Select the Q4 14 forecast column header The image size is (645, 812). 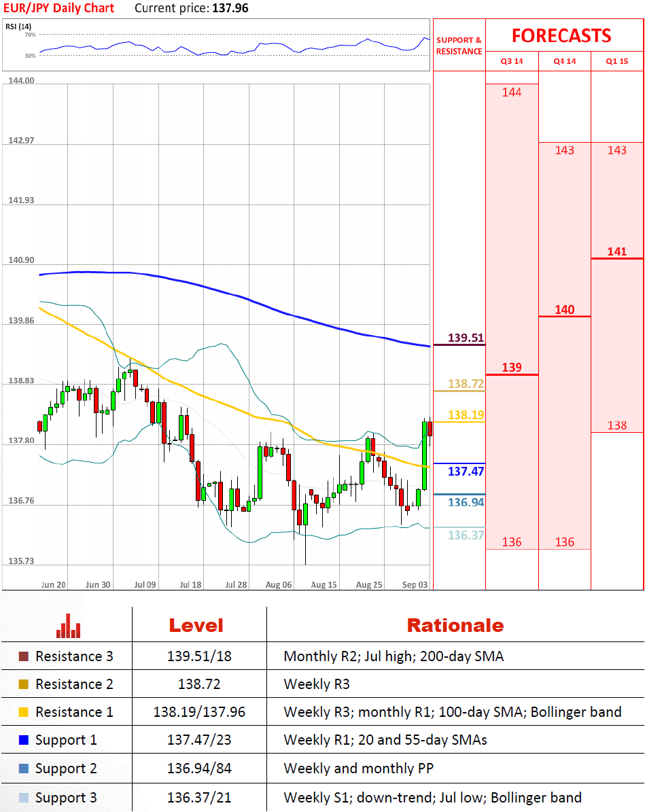click(565, 61)
